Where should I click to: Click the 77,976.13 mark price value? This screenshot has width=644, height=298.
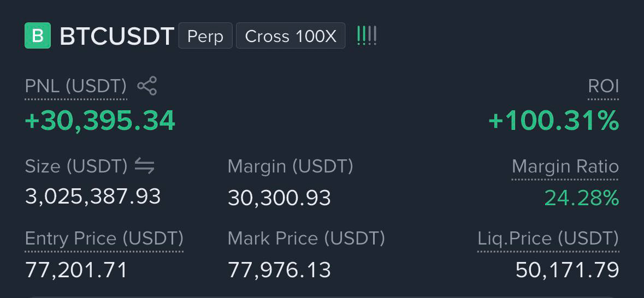click(279, 270)
